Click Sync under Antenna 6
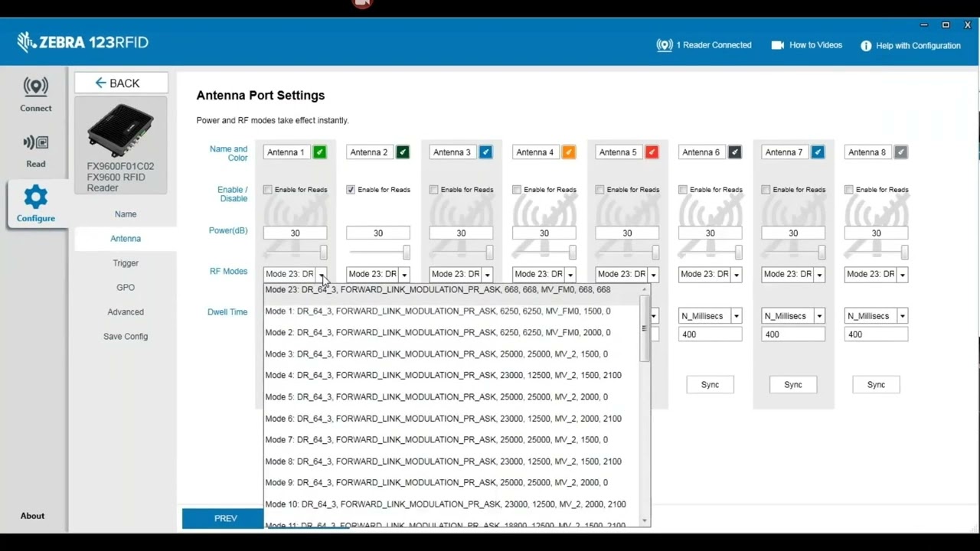Screen dimensions: 980x551 710,385
